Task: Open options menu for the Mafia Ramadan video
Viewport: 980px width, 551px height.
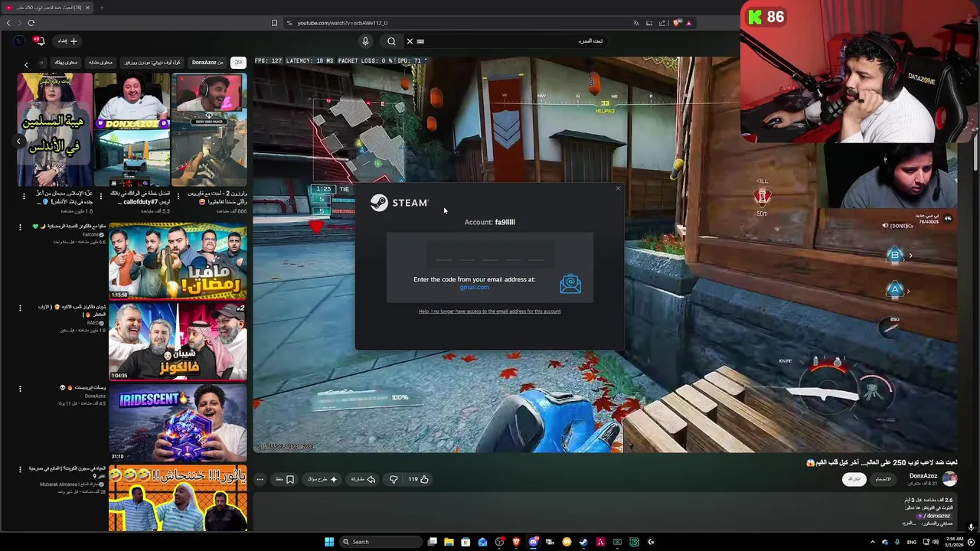Action: 21,227
